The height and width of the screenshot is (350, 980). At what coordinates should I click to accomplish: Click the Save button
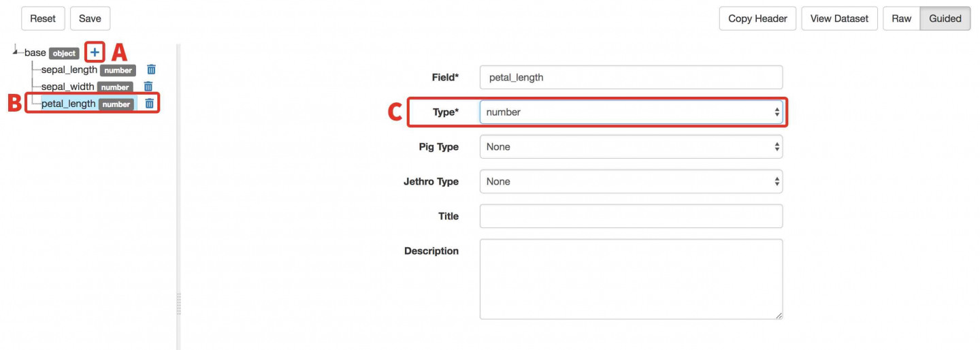(90, 18)
